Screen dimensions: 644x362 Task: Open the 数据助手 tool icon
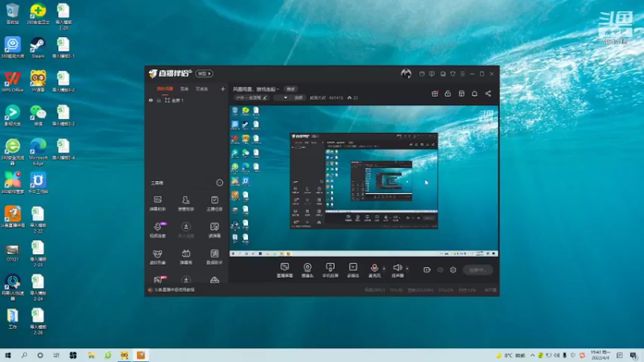tap(214, 257)
